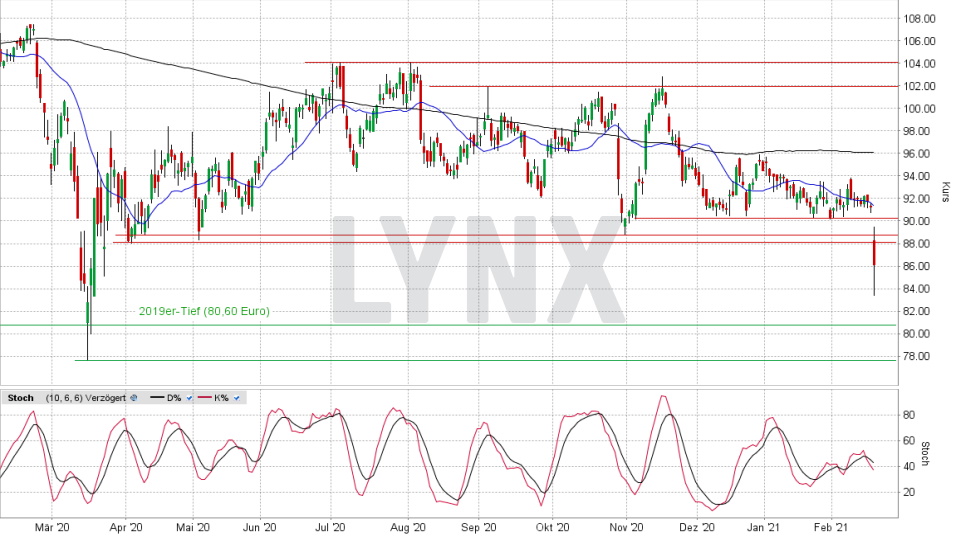Click the stochastic 80 level label
The image size is (960, 540).
pyautogui.click(x=909, y=415)
